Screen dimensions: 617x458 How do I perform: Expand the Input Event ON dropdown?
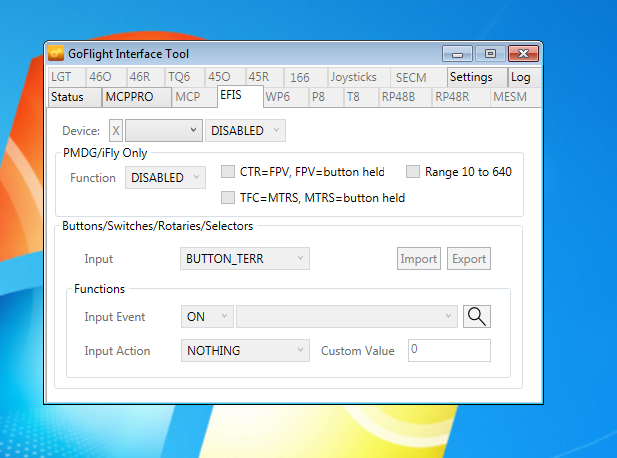207,316
